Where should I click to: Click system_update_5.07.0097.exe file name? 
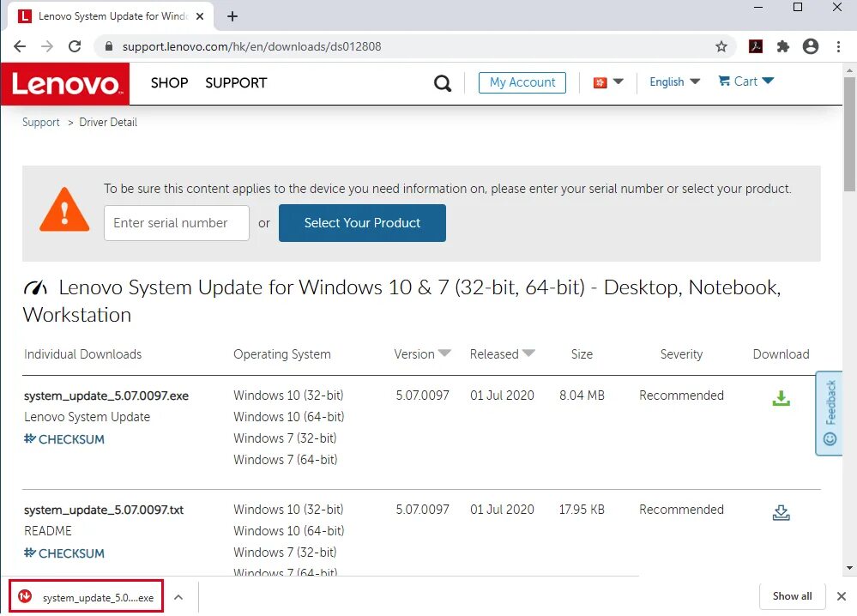tap(106, 396)
